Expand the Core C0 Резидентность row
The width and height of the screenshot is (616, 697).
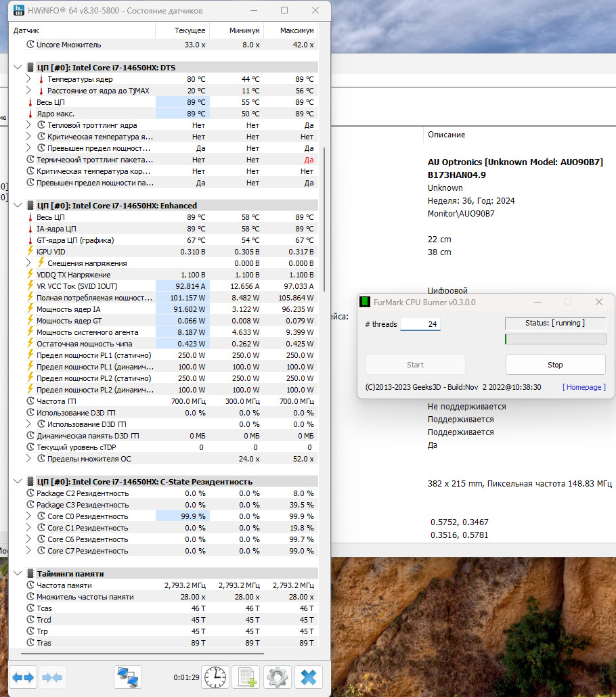pos(28,516)
